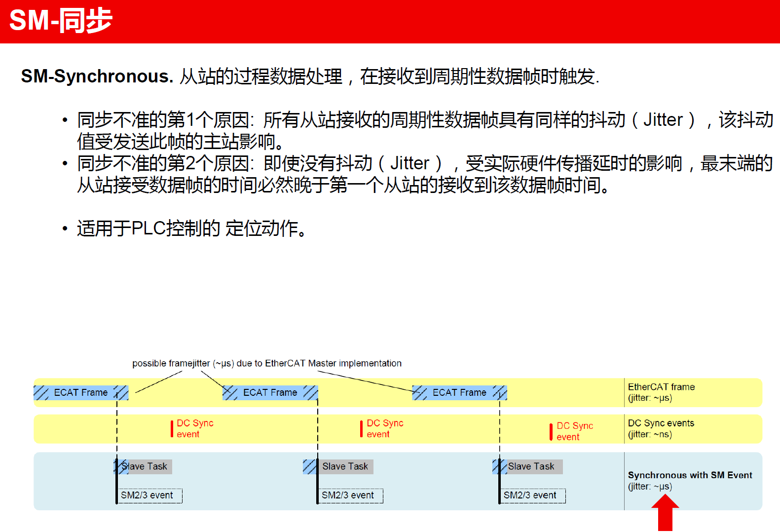Viewport: 780px width, 532px height.
Task: Click the middle "SM2/3 event" label
Action: tap(350, 495)
